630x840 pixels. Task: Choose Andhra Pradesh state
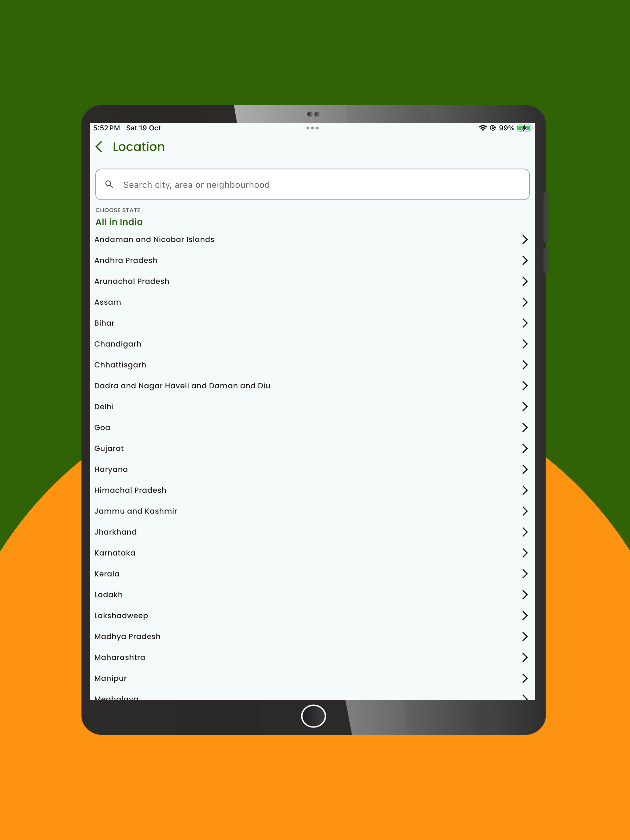126,260
